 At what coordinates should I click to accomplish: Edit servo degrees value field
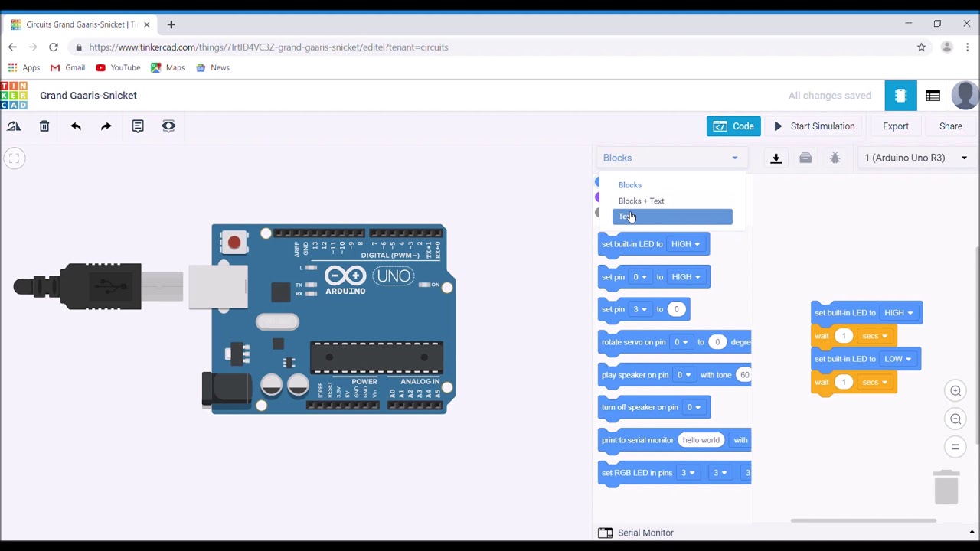point(717,342)
